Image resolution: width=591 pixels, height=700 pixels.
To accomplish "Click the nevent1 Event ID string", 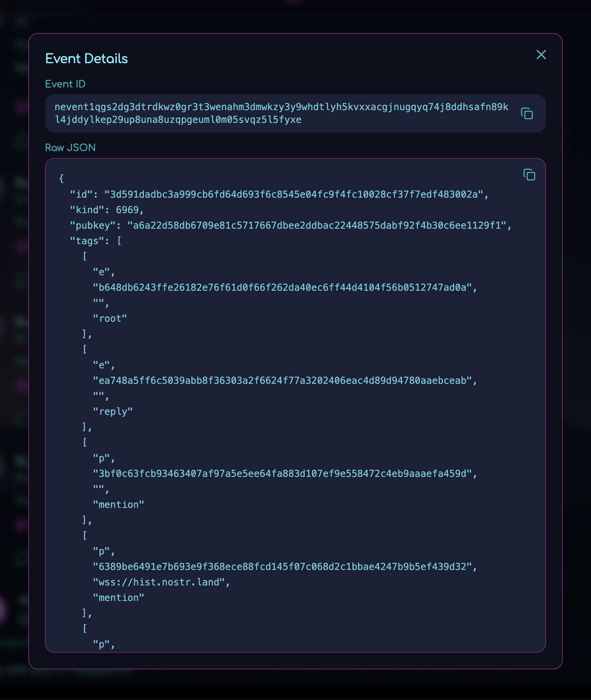I will 281,113.
